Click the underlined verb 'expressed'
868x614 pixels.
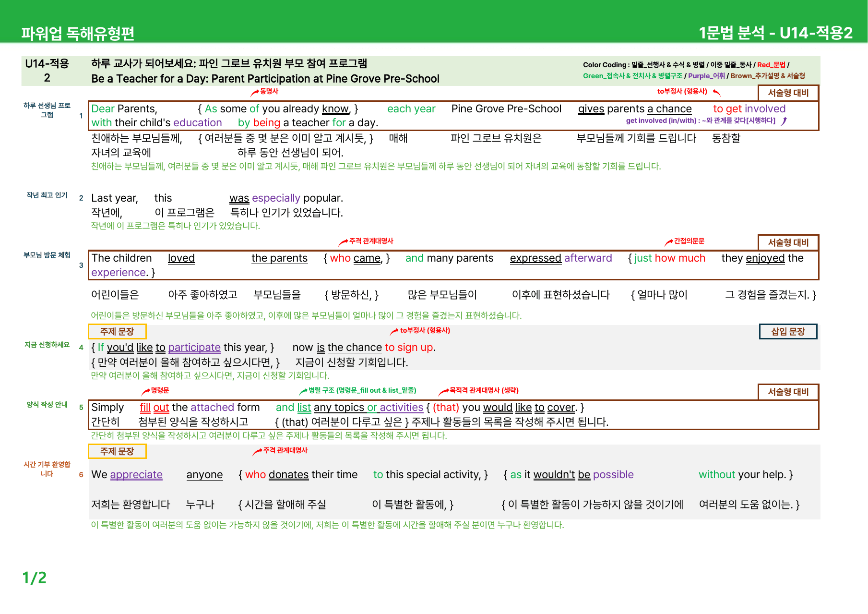(535, 258)
